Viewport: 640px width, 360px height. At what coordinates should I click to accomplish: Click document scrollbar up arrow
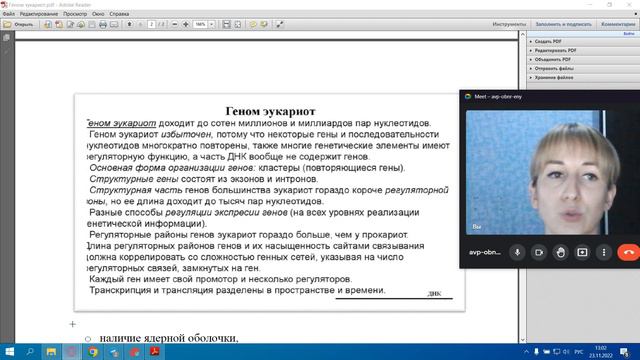pyautogui.click(x=522, y=35)
